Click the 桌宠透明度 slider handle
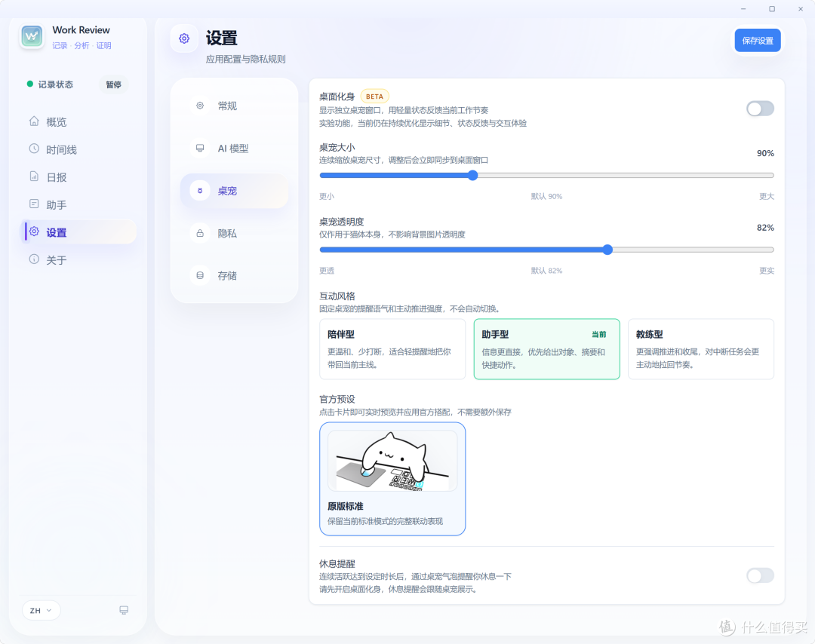This screenshot has width=815, height=644. tap(607, 250)
